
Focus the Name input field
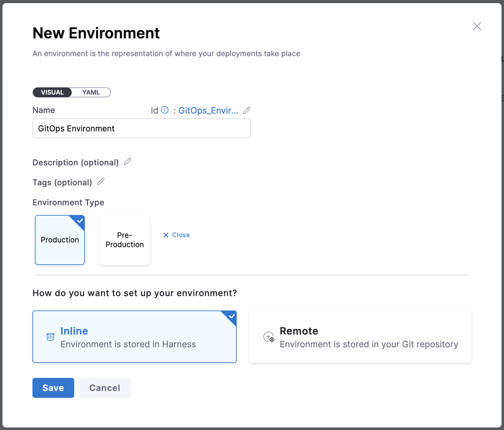coord(141,128)
